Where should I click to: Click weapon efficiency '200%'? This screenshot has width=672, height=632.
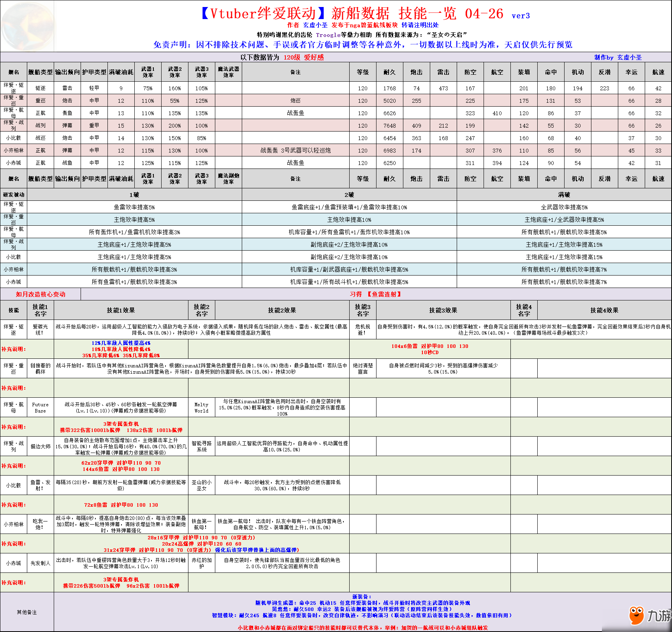pos(174,126)
